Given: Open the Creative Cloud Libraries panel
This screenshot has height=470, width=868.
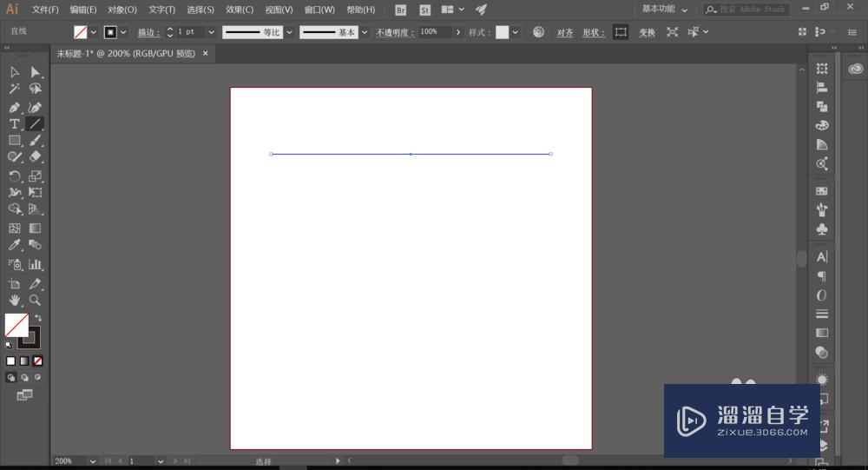Looking at the screenshot, I should pos(856,69).
